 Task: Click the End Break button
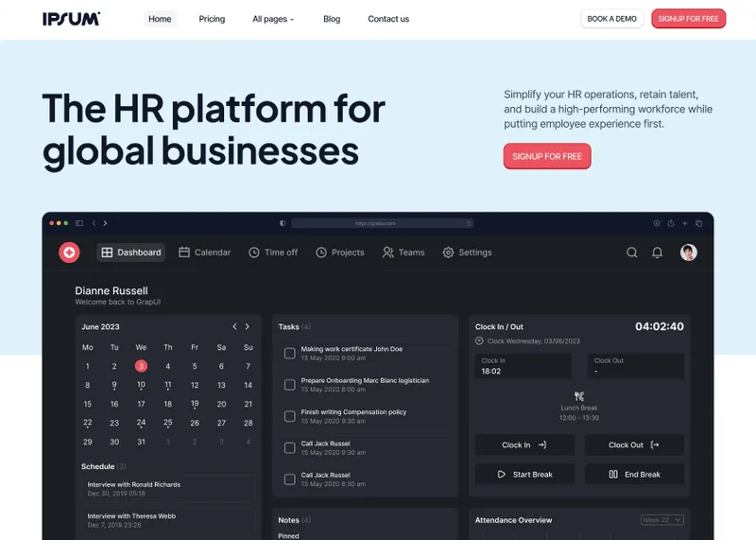pyautogui.click(x=634, y=475)
